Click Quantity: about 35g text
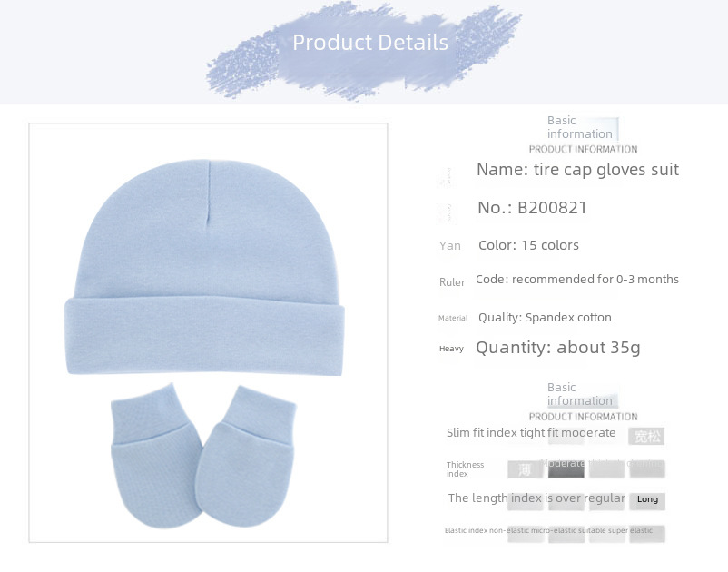Image resolution: width=728 pixels, height=572 pixels. click(558, 348)
